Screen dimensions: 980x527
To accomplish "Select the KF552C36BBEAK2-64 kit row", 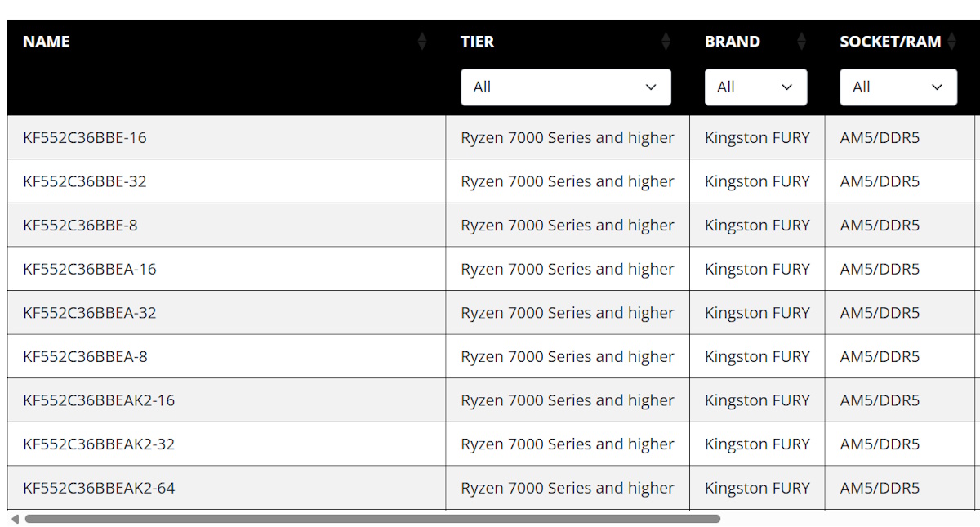I will point(99,488).
